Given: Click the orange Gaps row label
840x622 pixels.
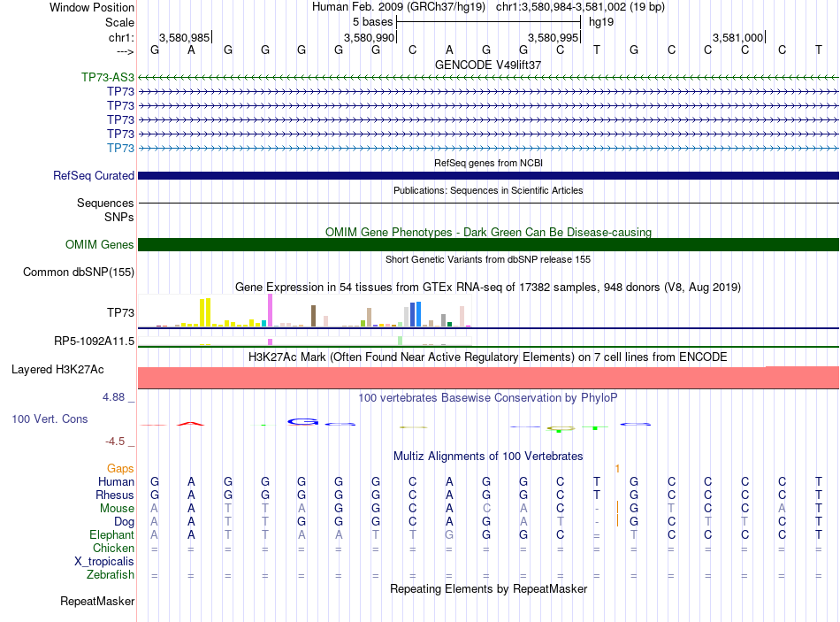Looking at the screenshot, I should tap(120, 469).
